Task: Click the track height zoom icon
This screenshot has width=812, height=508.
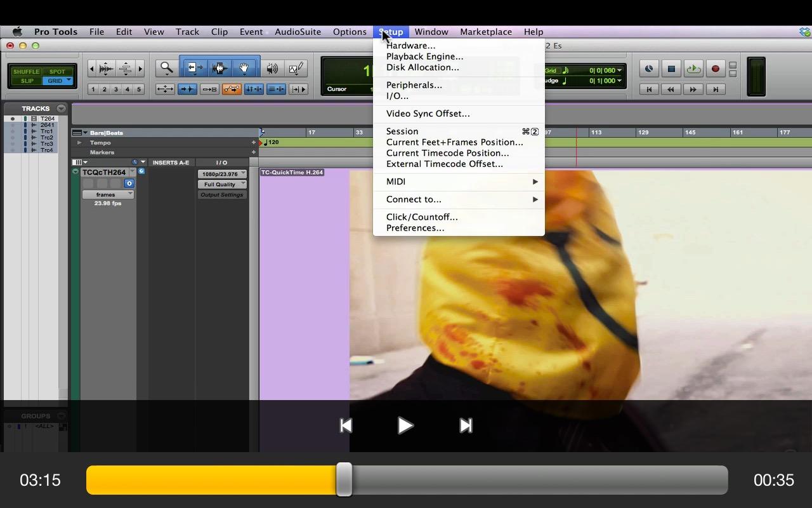Action: point(126,69)
